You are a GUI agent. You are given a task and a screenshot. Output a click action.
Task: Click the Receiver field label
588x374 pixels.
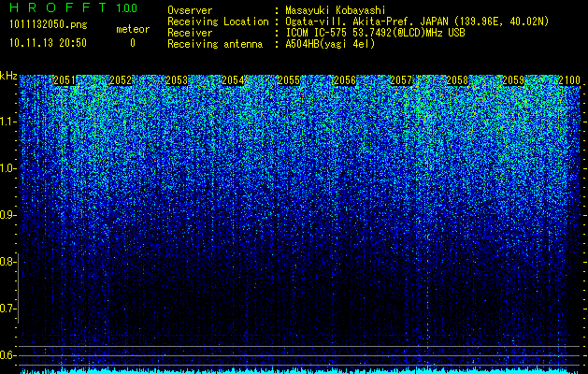pyautogui.click(x=190, y=33)
